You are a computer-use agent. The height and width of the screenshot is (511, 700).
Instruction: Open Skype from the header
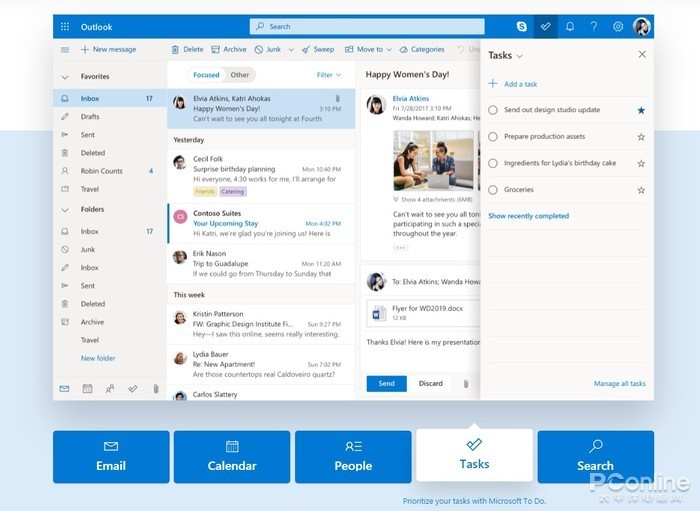click(x=521, y=26)
